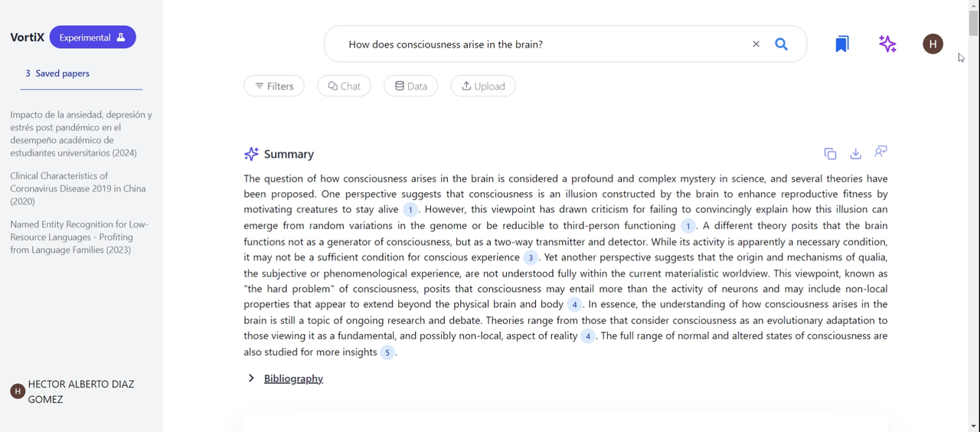Select the 3 Saved papers tab
Screen dimensions: 980x432
(x=57, y=74)
